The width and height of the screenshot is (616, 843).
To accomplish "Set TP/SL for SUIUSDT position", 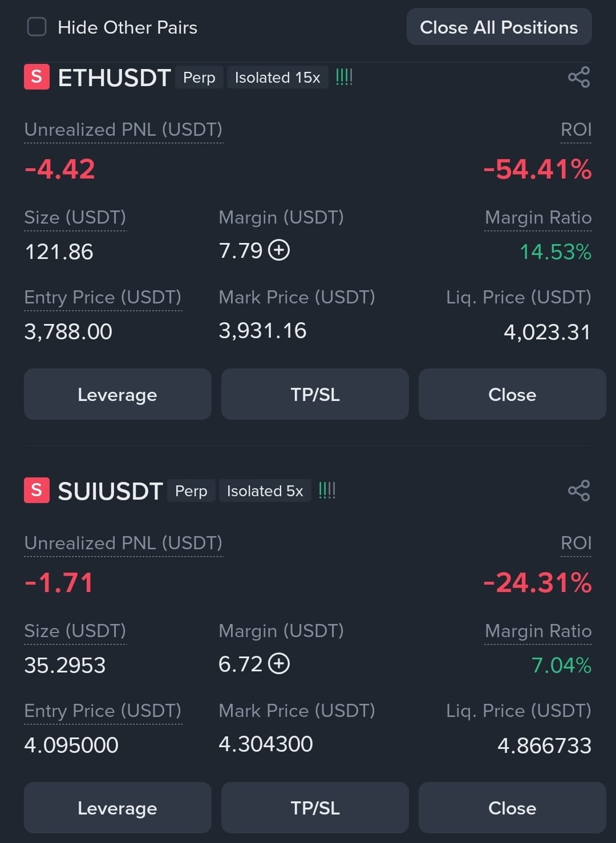I will pos(315,808).
